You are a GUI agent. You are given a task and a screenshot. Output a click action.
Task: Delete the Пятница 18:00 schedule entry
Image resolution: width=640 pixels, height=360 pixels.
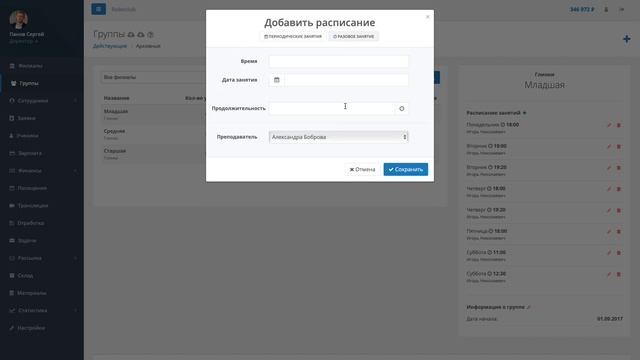point(619,231)
